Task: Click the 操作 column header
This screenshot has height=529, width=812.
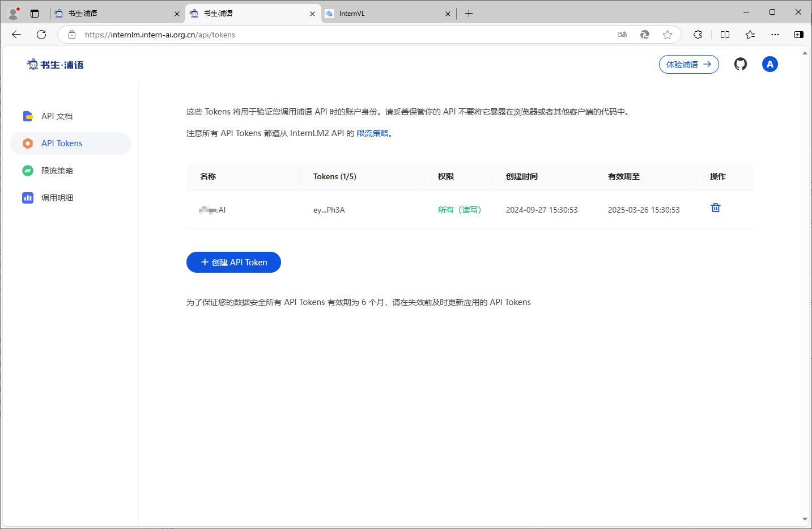Action: click(x=718, y=176)
